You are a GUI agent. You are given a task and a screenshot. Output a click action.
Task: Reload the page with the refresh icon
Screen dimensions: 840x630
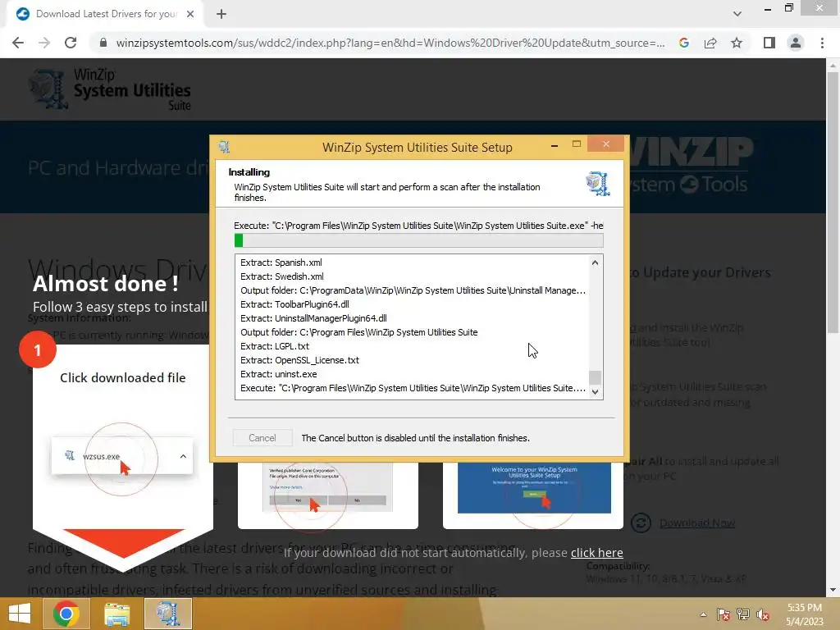click(x=71, y=43)
